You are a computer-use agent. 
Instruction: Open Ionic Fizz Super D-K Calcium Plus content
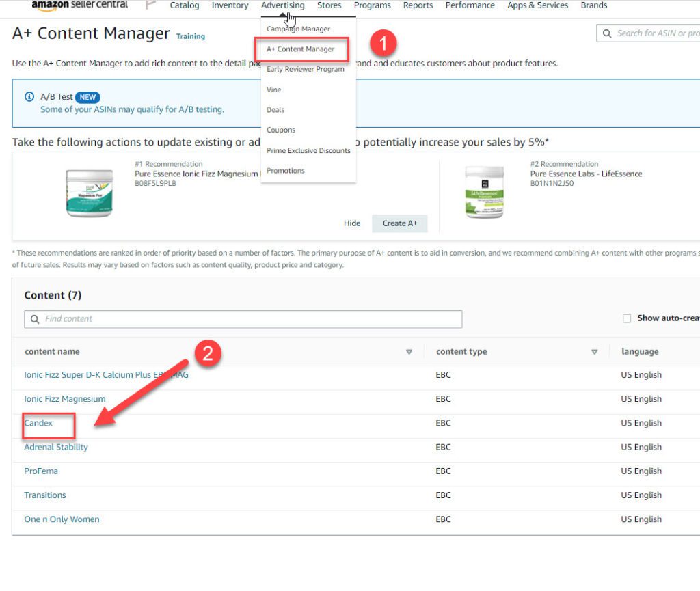tap(106, 375)
